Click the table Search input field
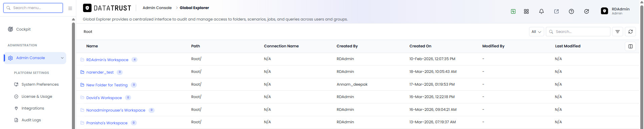The height and width of the screenshot is (129, 644). [578, 32]
